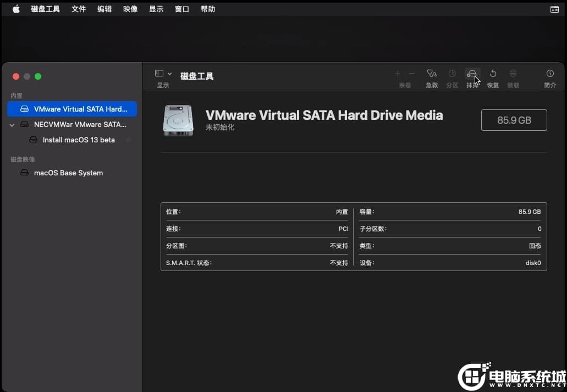Open the 文件 menu
This screenshot has width=567, height=392.
(x=78, y=8)
